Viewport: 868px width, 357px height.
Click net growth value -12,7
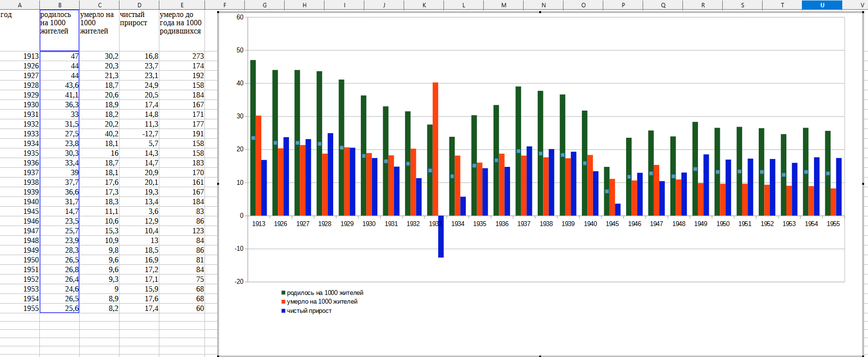pos(139,134)
